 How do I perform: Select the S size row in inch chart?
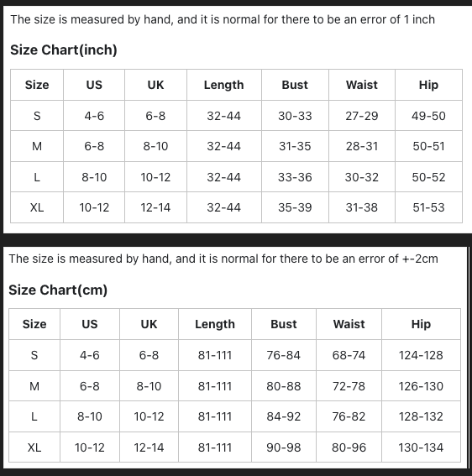coord(236,116)
